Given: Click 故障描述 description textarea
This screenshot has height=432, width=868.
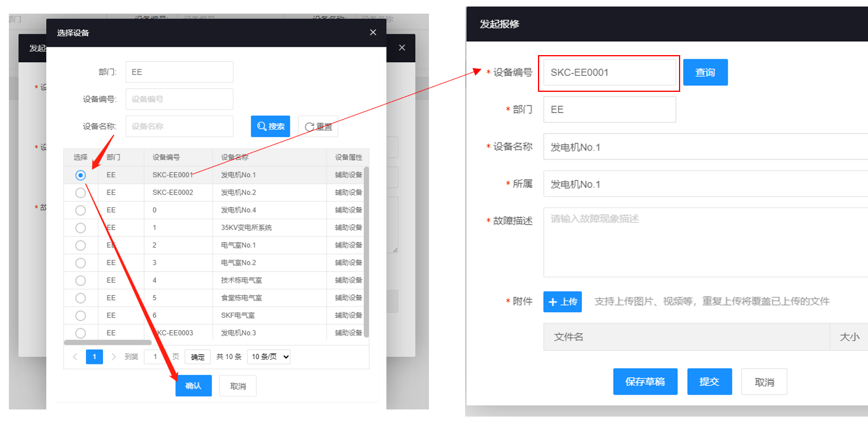Looking at the screenshot, I should click(x=706, y=242).
